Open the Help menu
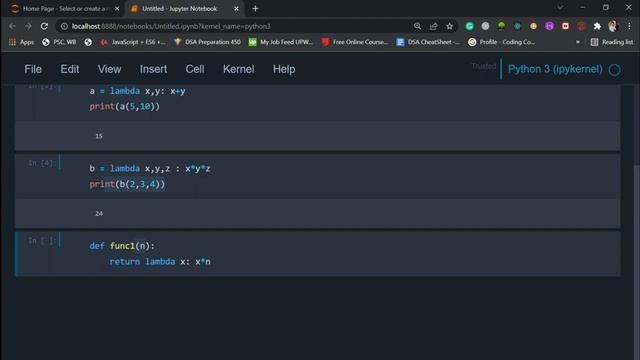The image size is (640, 360). [x=284, y=69]
